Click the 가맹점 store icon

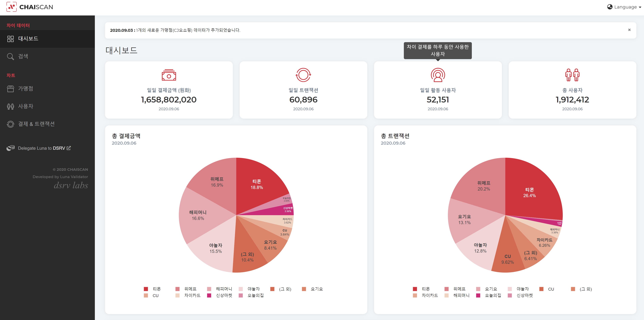pyautogui.click(x=11, y=89)
